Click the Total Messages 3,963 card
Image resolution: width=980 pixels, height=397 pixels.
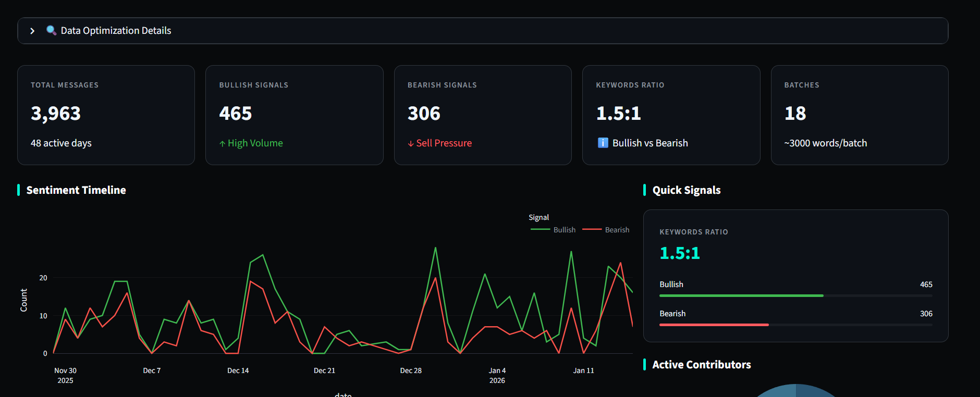(x=106, y=115)
